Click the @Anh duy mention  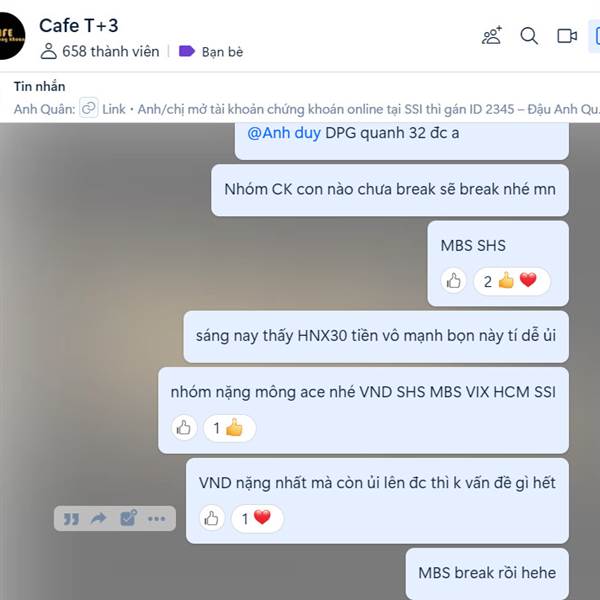[x=284, y=133]
